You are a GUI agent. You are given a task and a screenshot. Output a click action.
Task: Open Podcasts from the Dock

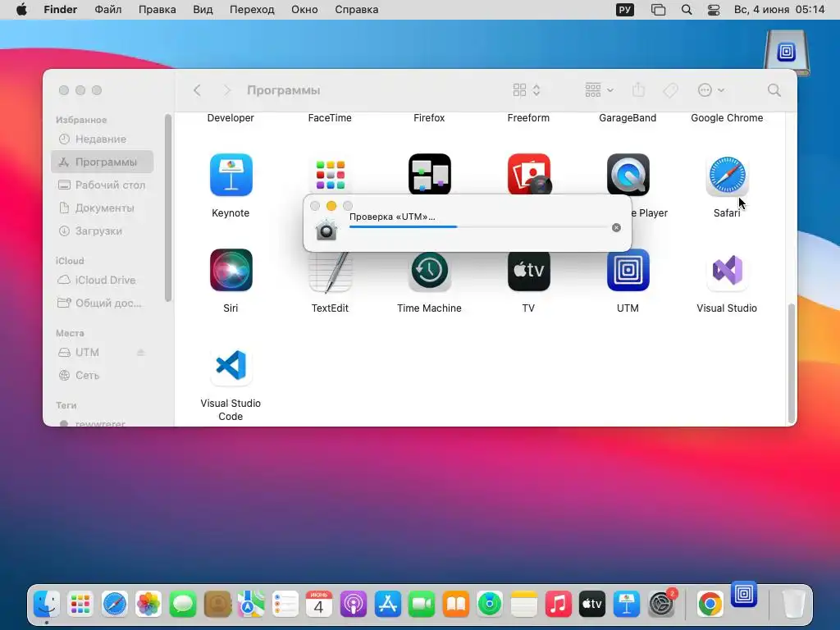tap(354, 605)
